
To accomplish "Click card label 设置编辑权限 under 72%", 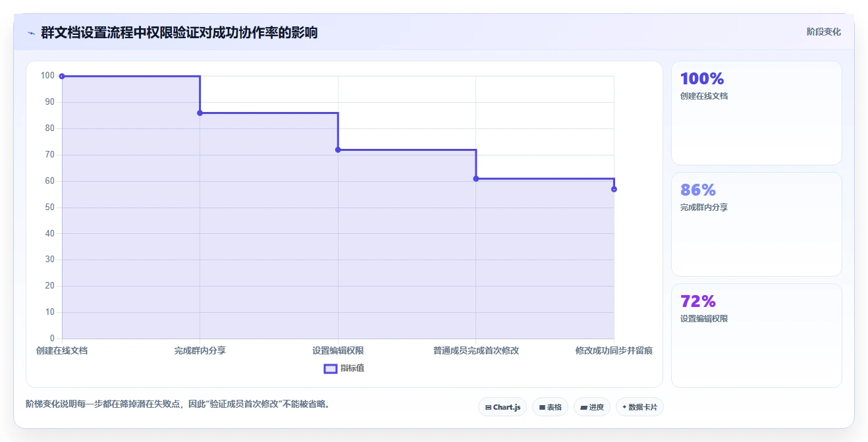I will (x=704, y=319).
